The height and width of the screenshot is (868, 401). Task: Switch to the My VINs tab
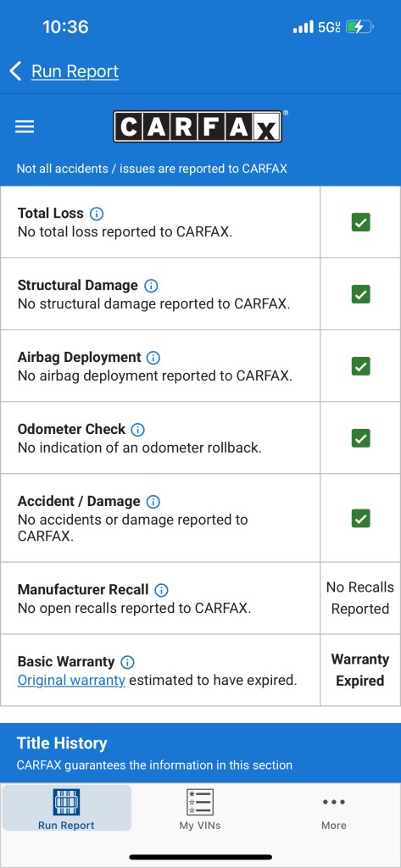coord(200,809)
